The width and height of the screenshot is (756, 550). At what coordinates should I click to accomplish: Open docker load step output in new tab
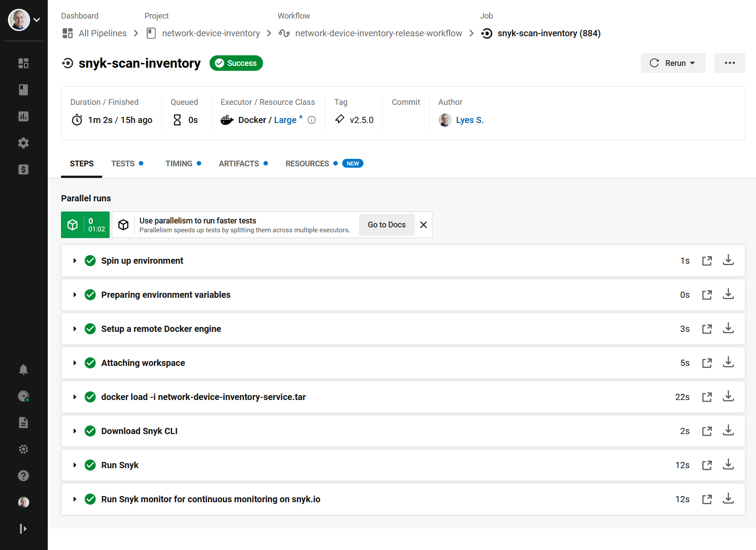coord(707,397)
